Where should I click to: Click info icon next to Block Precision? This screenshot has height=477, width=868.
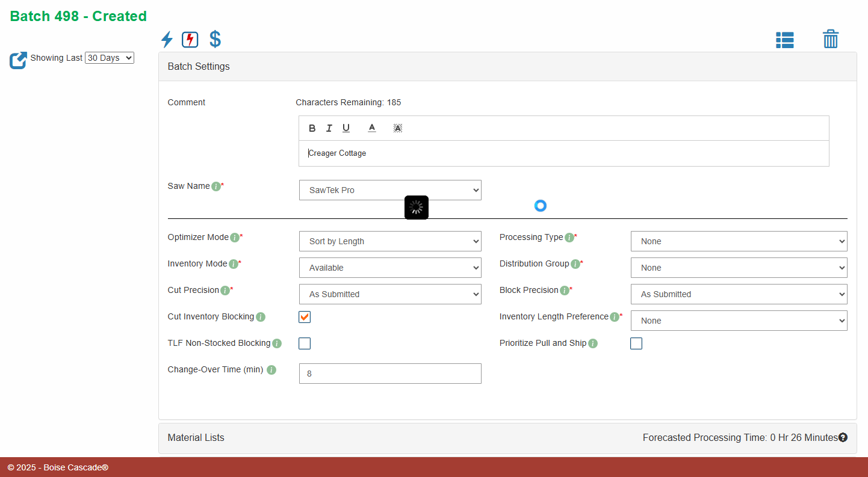pyautogui.click(x=565, y=291)
